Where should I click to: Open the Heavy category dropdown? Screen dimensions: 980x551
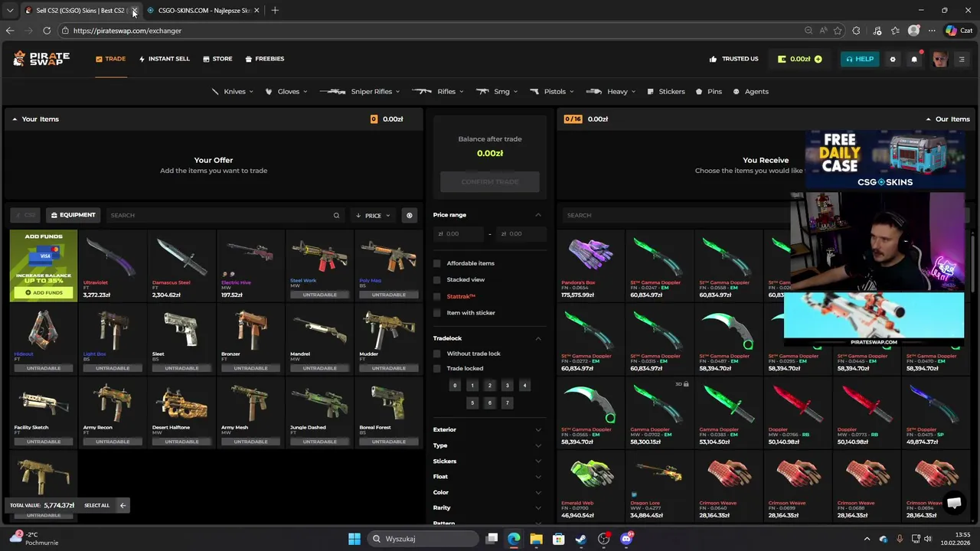click(x=611, y=92)
